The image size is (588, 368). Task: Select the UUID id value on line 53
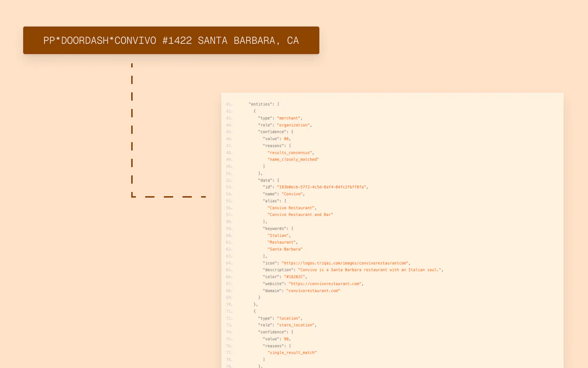pyautogui.click(x=321, y=187)
